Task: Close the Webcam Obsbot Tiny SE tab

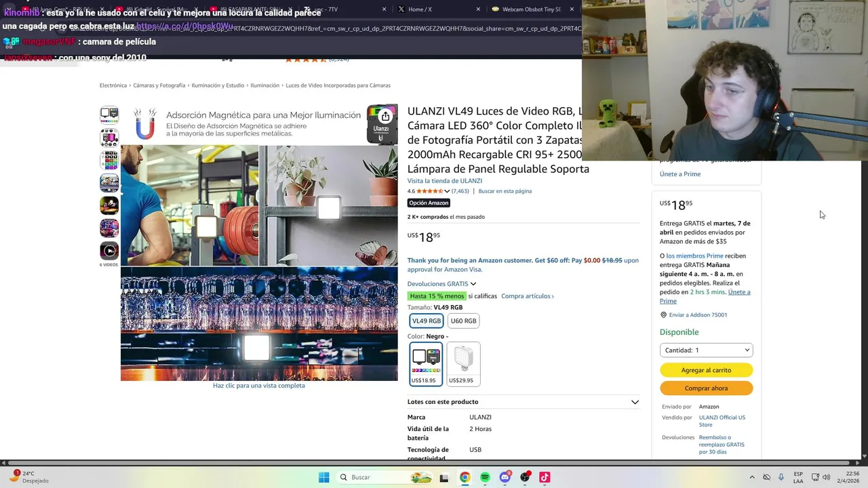Action: [x=572, y=9]
